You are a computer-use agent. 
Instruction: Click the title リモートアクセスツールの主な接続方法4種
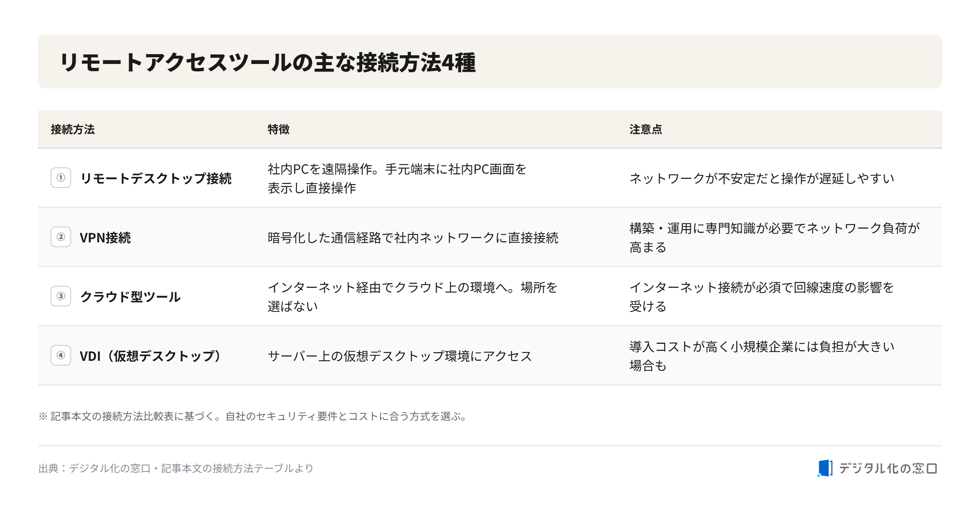coord(268,62)
